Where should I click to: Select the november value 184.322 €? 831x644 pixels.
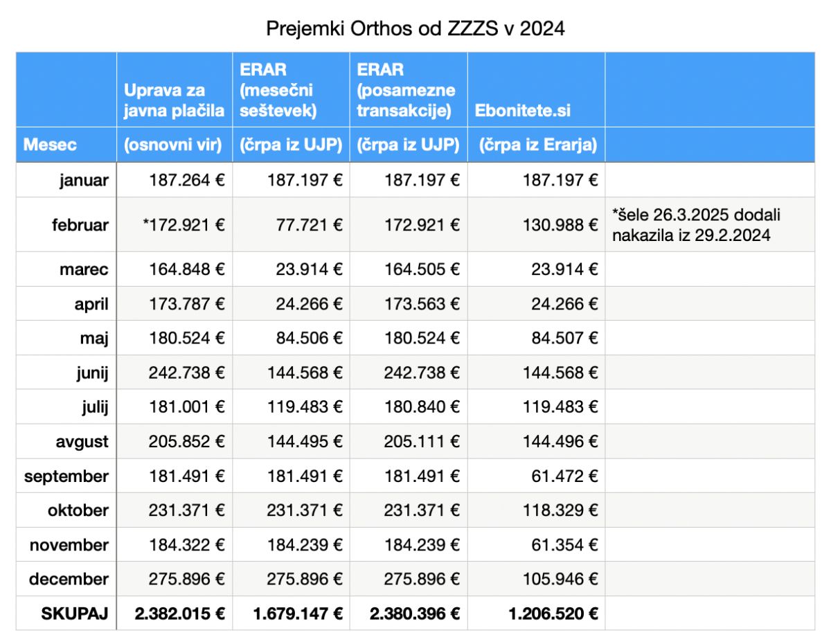[175, 545]
